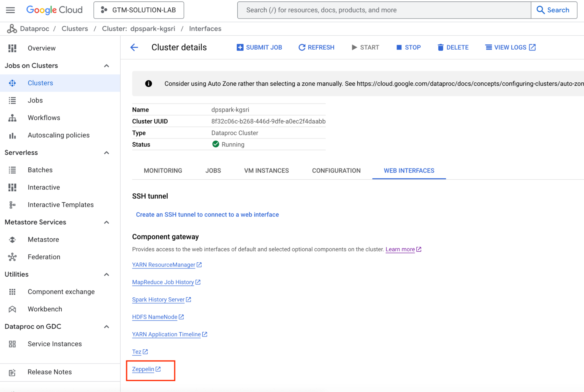Screen dimensions: 584x392
Task: Click the Overview sidebar icon
Action: pos(12,48)
